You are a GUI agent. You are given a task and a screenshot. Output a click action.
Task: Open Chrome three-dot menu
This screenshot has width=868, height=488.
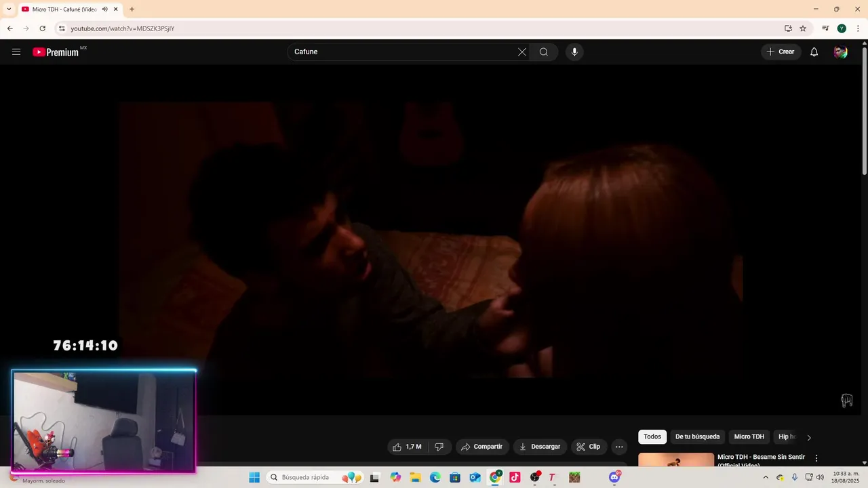point(858,28)
